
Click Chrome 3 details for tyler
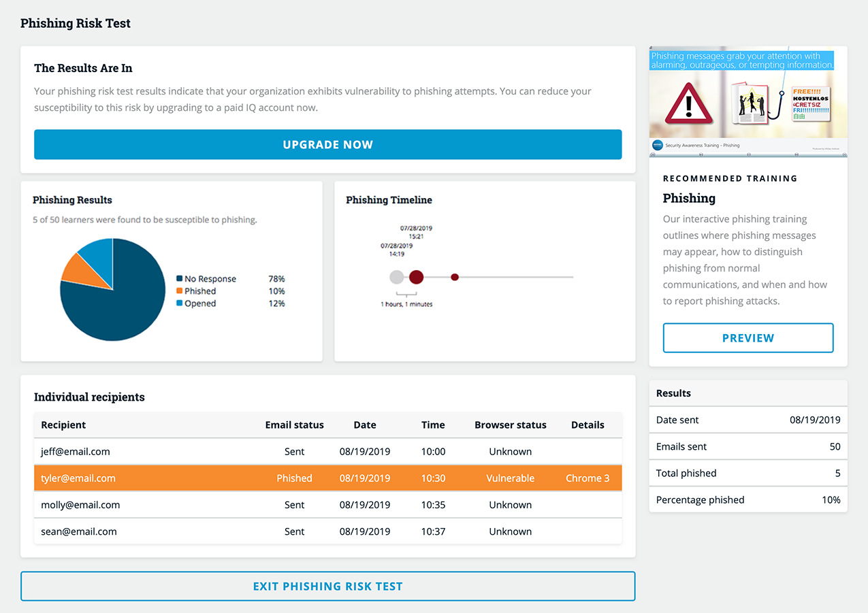click(588, 478)
